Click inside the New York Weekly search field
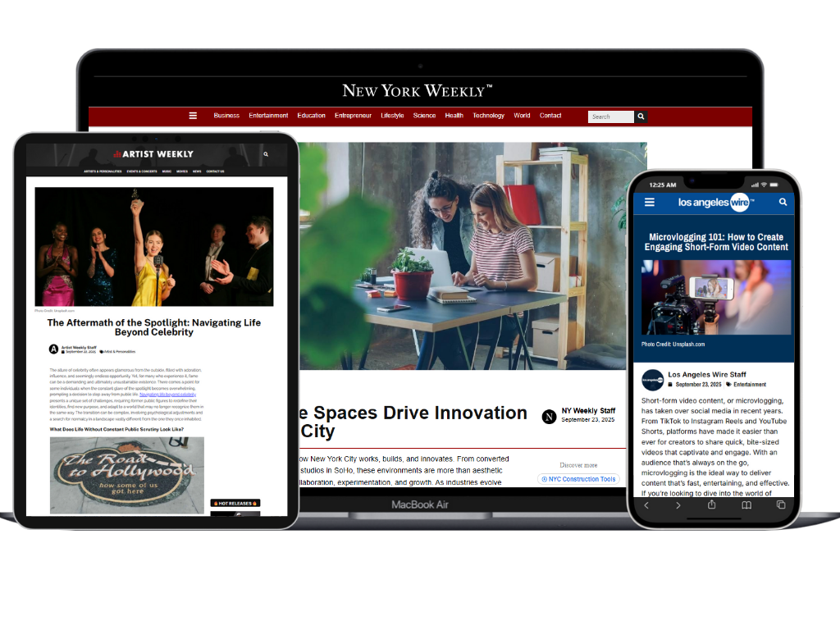Image resolution: width=840 pixels, height=630 pixels. 610,116
